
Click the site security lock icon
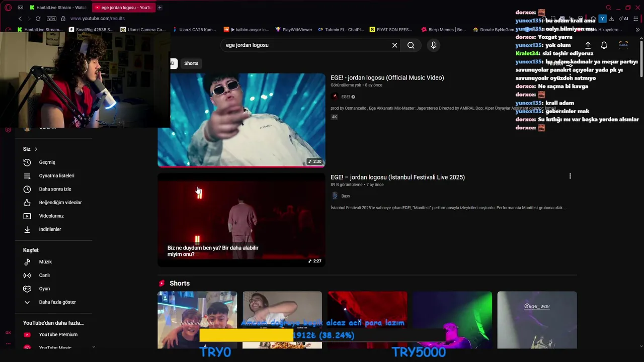pyautogui.click(x=63, y=19)
